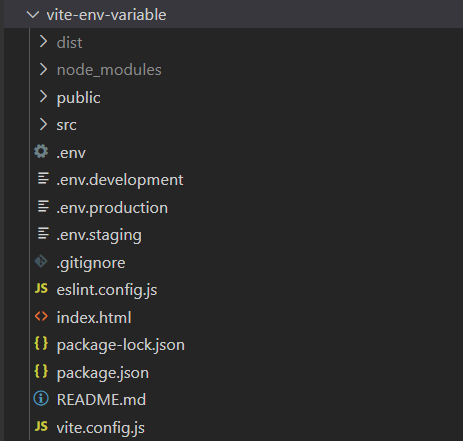463x441 pixels.
Task: Collapse the vite-env-variable root folder
Action: pos(33,14)
